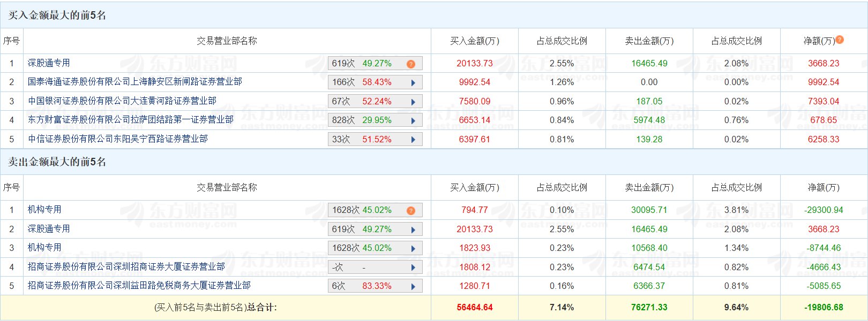868x321 pixels.
Task: Click orange help icon next to 619次 49.27%
Action: coord(411,64)
